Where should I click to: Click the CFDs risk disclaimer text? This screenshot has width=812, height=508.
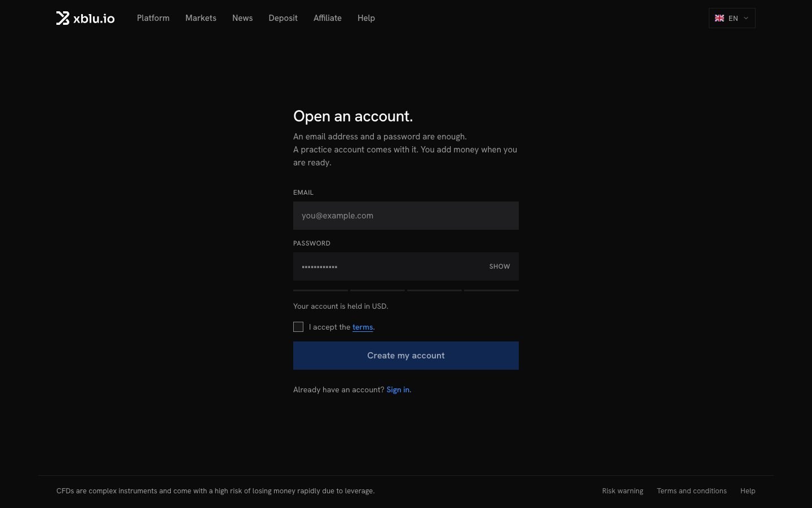point(215,491)
